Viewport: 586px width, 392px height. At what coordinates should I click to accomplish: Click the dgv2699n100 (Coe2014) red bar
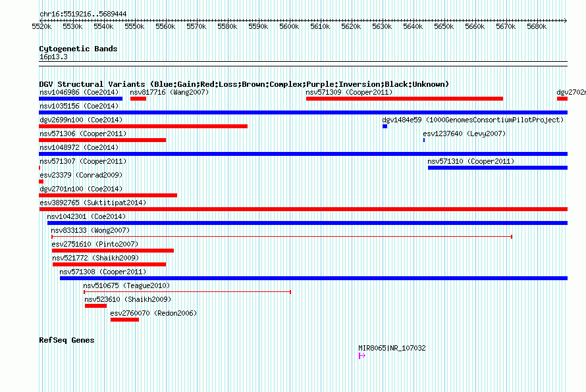pyautogui.click(x=143, y=126)
